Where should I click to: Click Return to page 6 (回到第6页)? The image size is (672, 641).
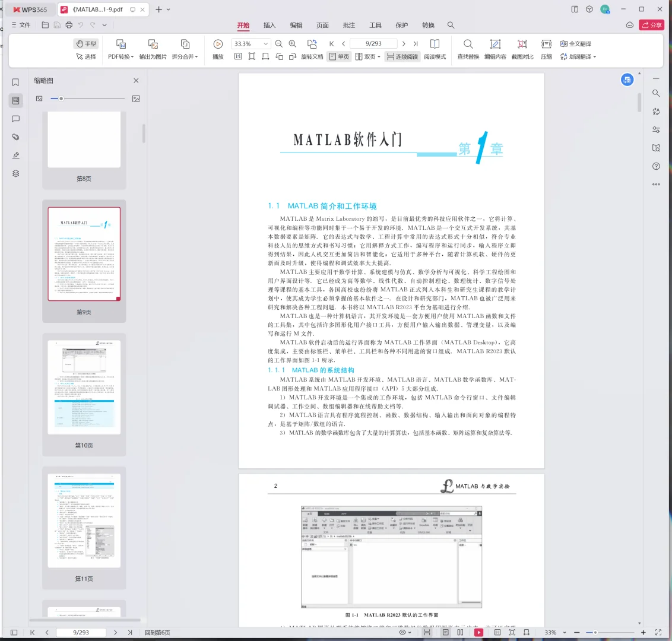[x=157, y=633]
